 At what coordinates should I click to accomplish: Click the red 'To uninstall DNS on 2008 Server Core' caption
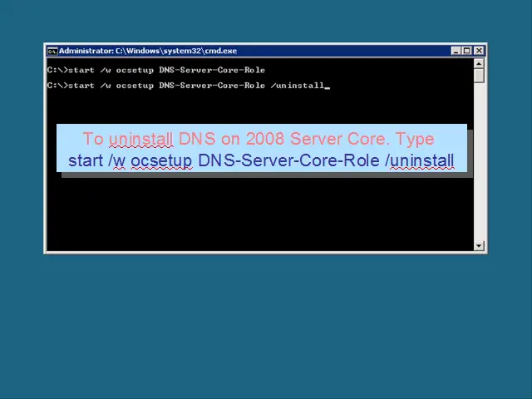point(259,139)
